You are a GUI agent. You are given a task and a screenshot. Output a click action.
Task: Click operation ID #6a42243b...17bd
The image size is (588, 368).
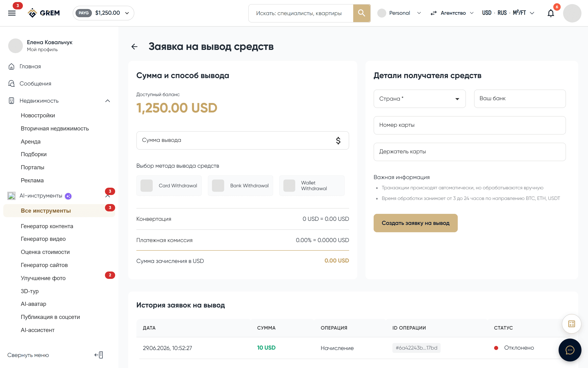416,348
